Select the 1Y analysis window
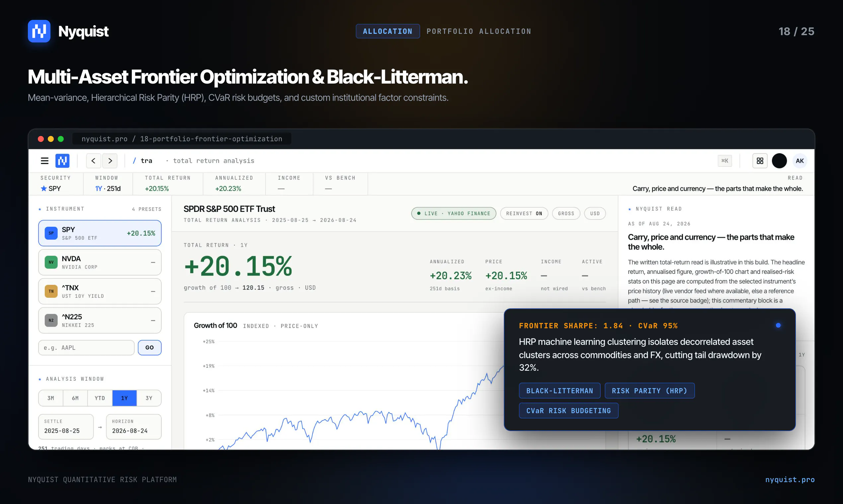This screenshot has height=504, width=843. pyautogui.click(x=124, y=398)
